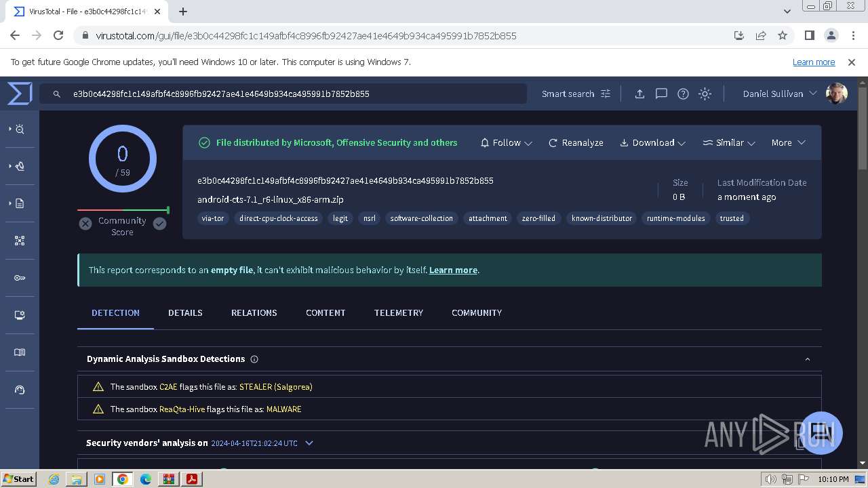Switch to the RELATIONS tab
Image resolution: width=868 pixels, height=488 pixels.
click(254, 312)
